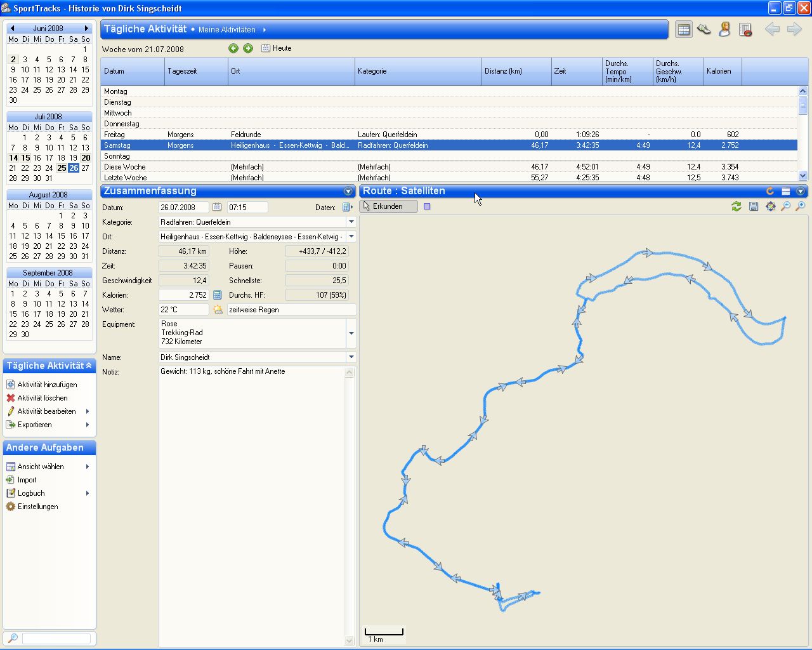
Task: Open the Exportieren submenu
Action: click(35, 425)
